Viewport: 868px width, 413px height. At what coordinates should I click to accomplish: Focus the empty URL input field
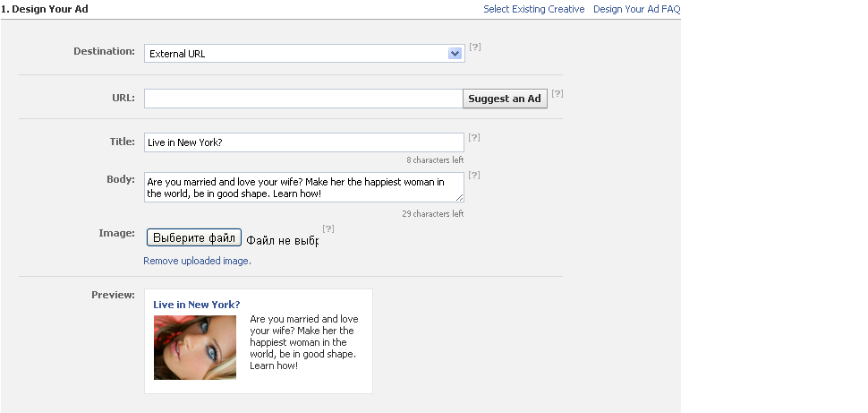[x=303, y=99]
